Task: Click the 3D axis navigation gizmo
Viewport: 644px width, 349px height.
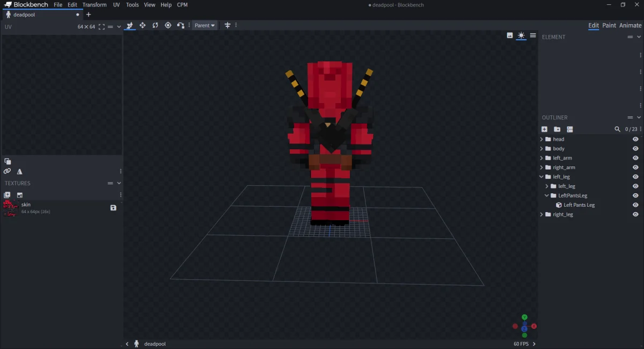Action: pos(524,326)
